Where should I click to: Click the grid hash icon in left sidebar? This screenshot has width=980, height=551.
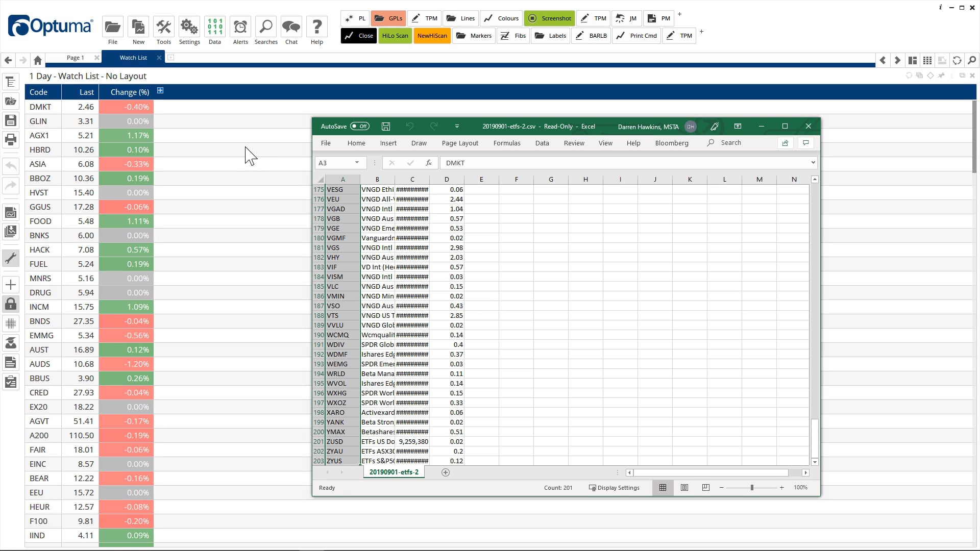11,323
